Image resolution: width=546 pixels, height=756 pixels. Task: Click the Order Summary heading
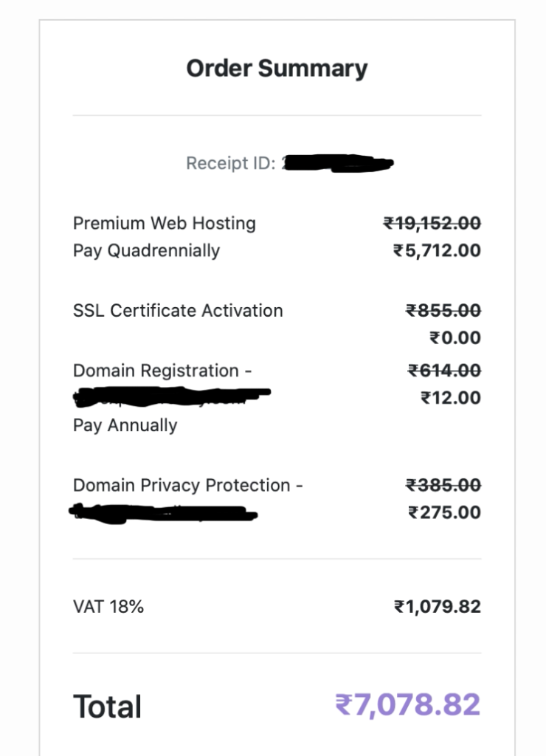[x=277, y=69]
